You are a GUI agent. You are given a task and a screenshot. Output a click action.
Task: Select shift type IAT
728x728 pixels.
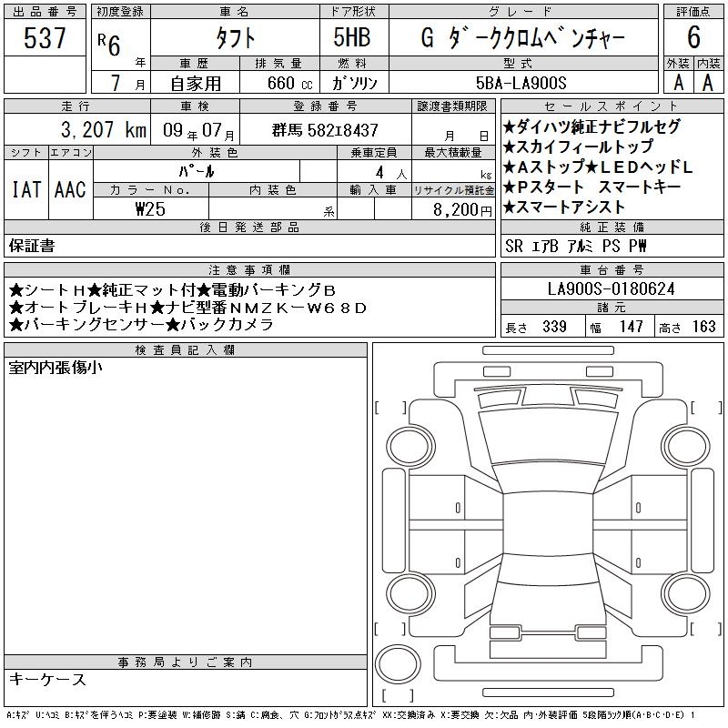click(26, 189)
